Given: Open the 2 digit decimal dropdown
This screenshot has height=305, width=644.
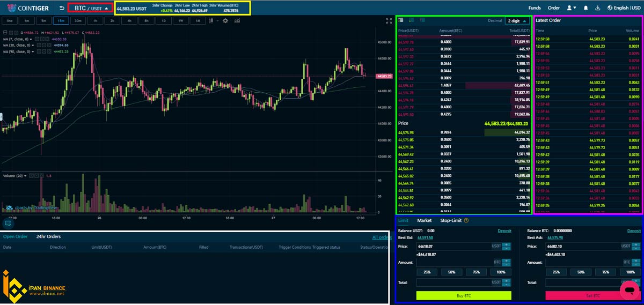Looking at the screenshot, I should pos(517,21).
